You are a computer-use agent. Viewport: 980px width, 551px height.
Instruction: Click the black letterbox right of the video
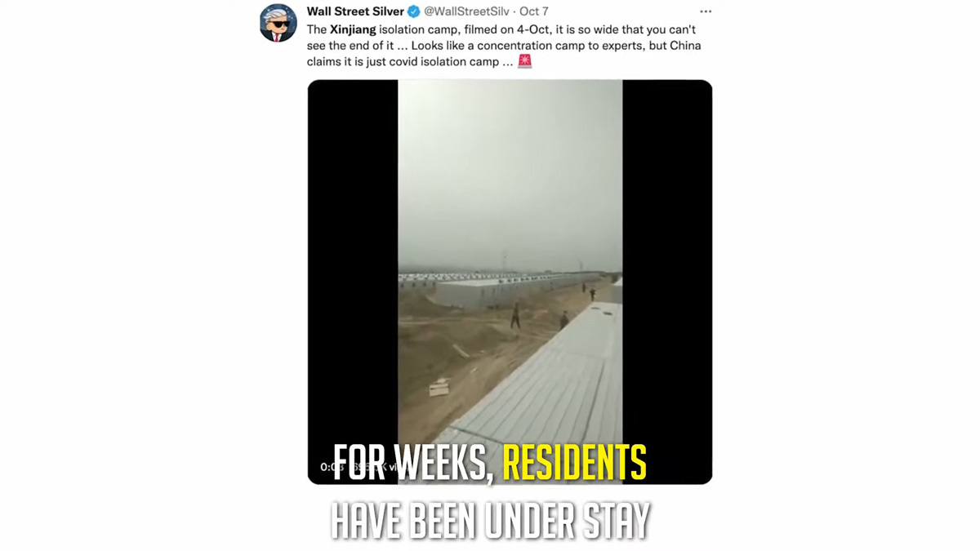[667, 282]
